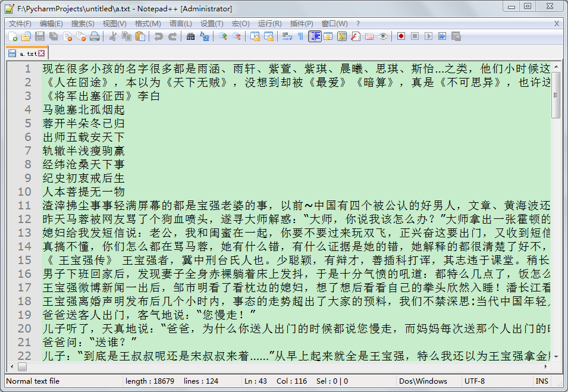The height and width of the screenshot is (392, 568).
Task: Open the Replace dialog icon
Action: coord(205,37)
